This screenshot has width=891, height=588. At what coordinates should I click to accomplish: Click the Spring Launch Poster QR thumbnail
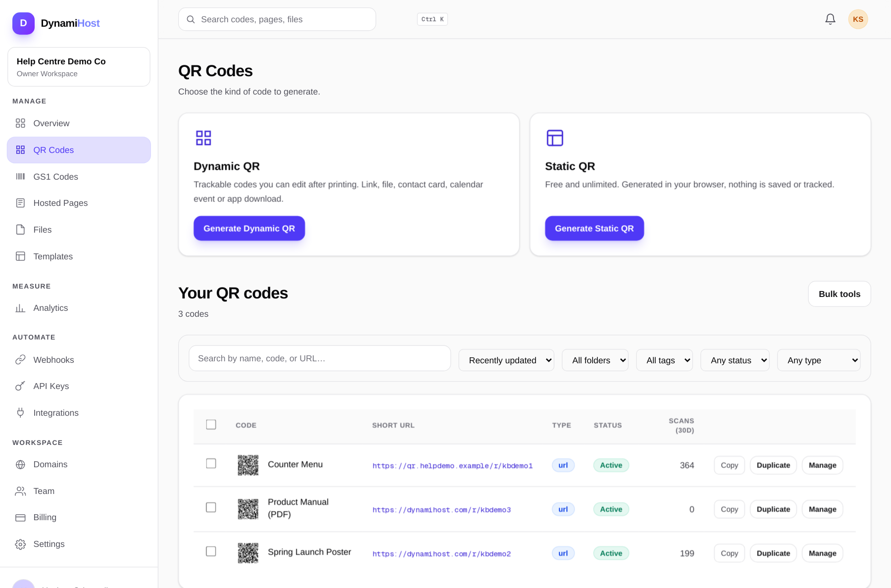[x=248, y=553]
